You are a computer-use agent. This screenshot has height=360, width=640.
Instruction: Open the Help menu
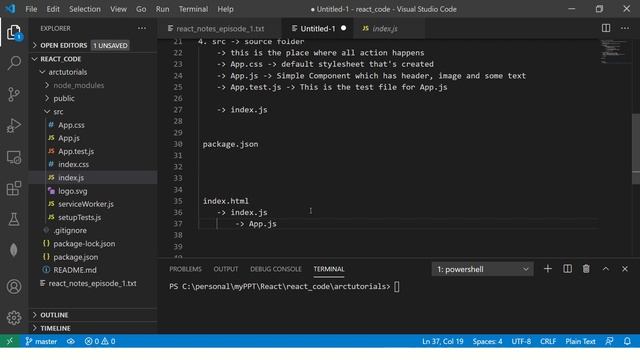[225, 9]
